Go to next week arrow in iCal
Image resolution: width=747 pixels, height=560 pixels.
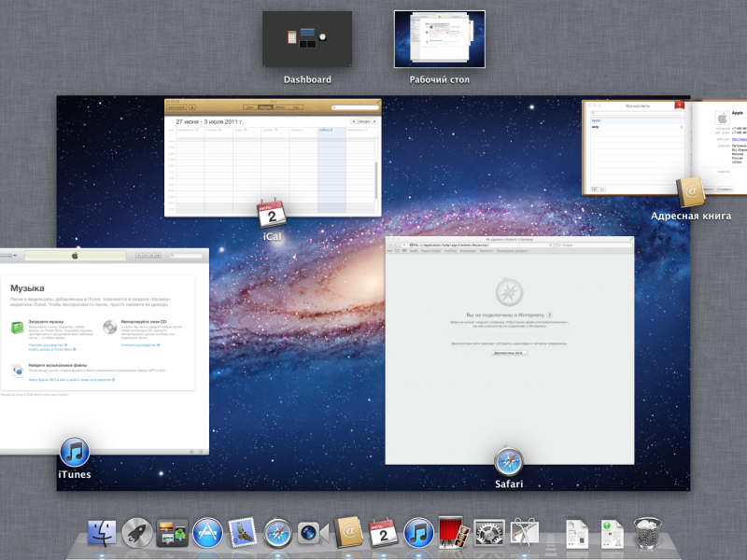pyautogui.click(x=374, y=121)
